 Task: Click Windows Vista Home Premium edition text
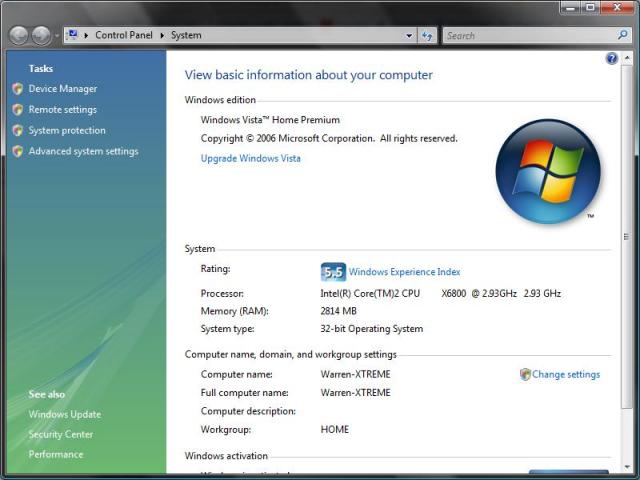click(270, 120)
